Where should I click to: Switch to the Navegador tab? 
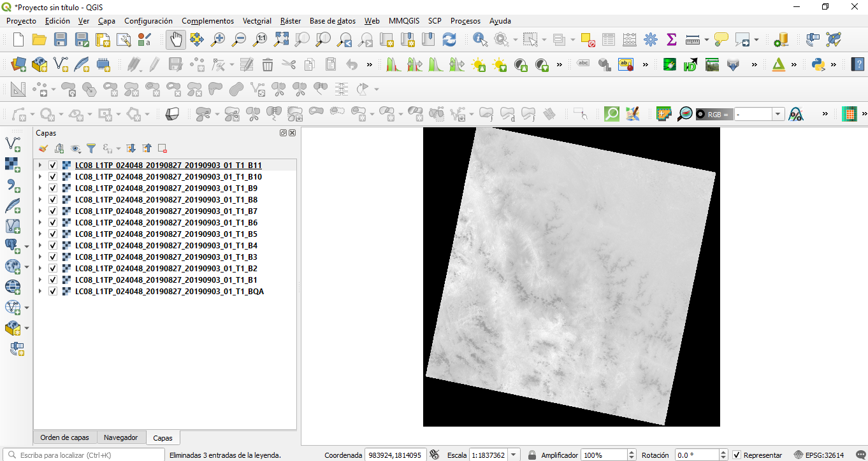tap(120, 437)
